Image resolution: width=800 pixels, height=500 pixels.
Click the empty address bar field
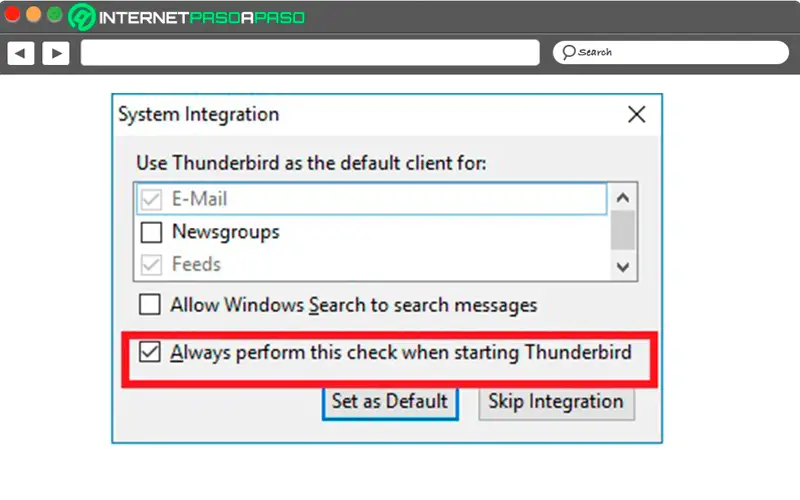tap(310, 53)
